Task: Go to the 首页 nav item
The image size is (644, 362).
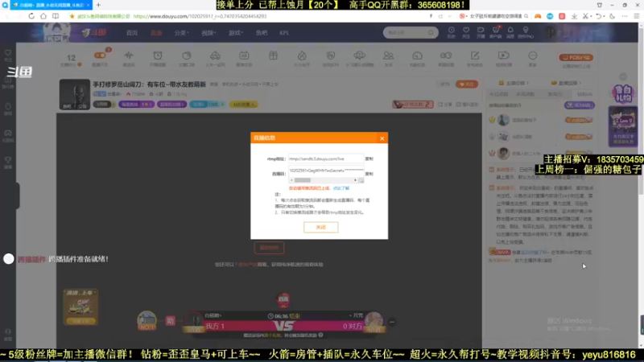Action: (132, 33)
